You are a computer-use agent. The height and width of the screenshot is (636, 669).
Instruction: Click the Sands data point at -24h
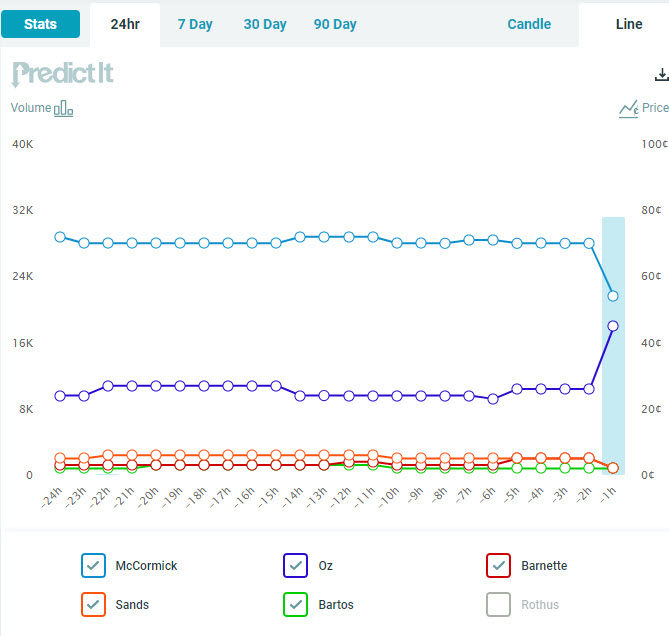point(60,459)
